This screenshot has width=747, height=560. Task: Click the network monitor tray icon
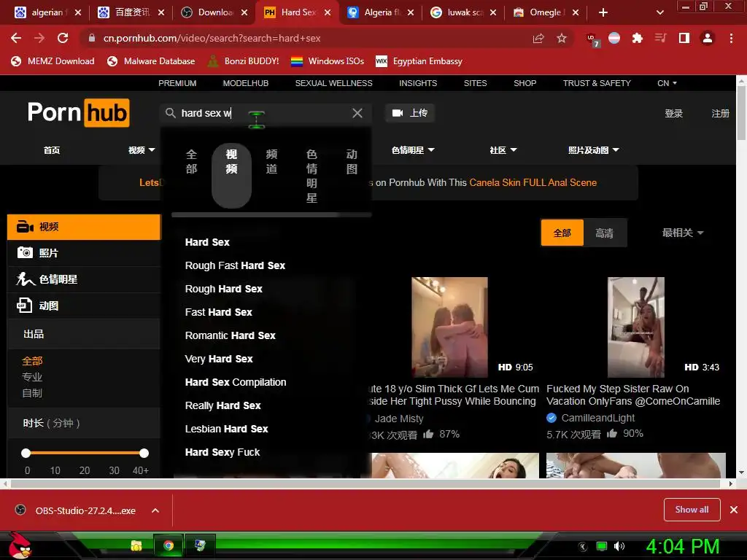click(602, 546)
